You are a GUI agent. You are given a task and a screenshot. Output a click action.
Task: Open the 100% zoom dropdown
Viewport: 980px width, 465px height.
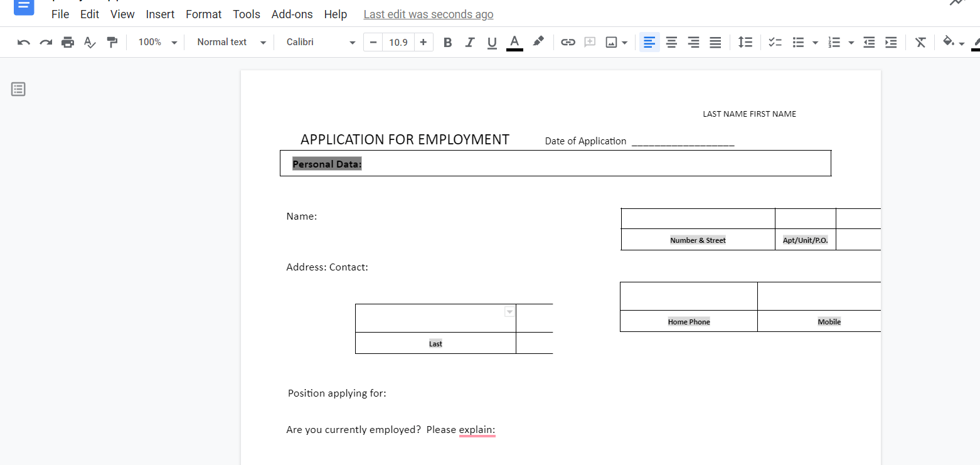pos(157,42)
